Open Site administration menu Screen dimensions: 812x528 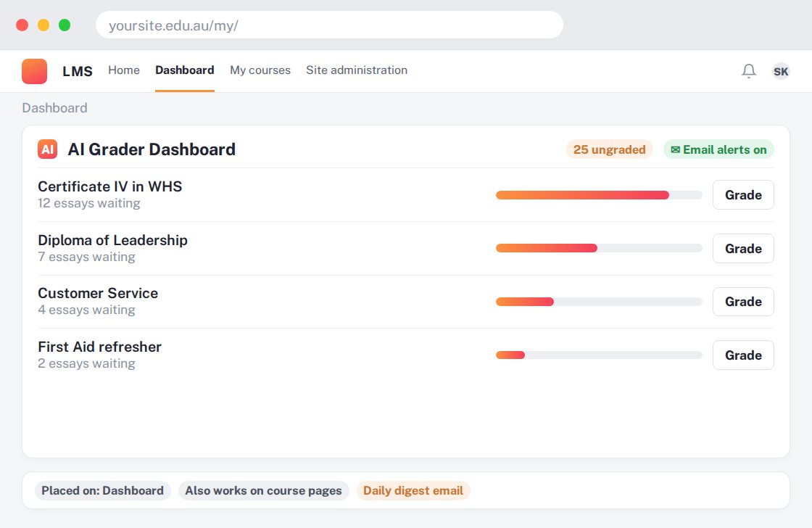coord(357,70)
